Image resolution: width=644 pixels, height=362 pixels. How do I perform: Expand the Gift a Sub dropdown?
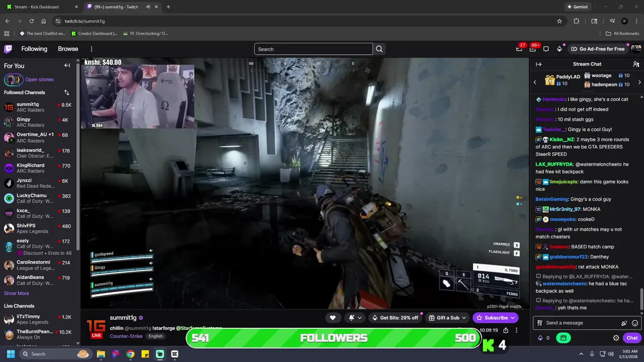[x=464, y=318]
